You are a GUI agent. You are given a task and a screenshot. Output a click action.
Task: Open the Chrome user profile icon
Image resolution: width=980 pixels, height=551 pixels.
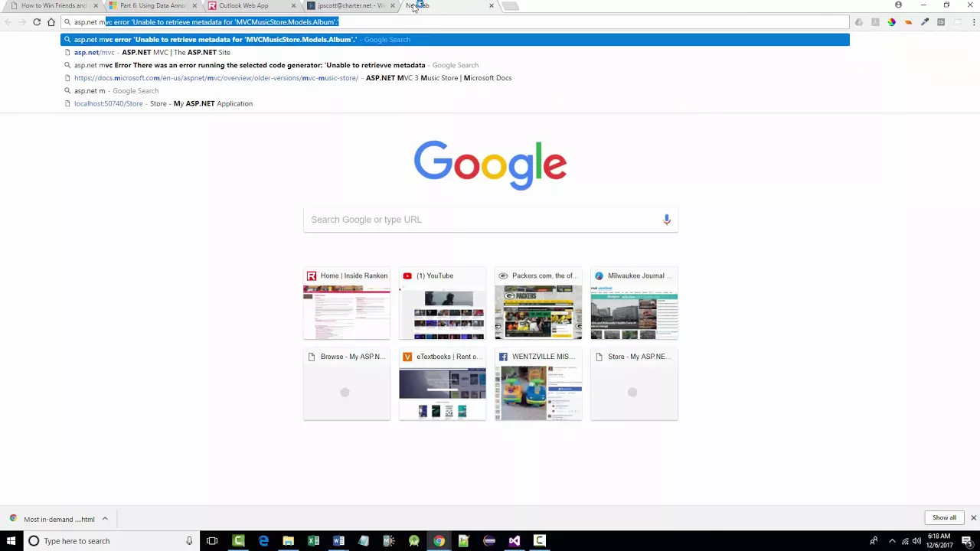click(x=898, y=5)
